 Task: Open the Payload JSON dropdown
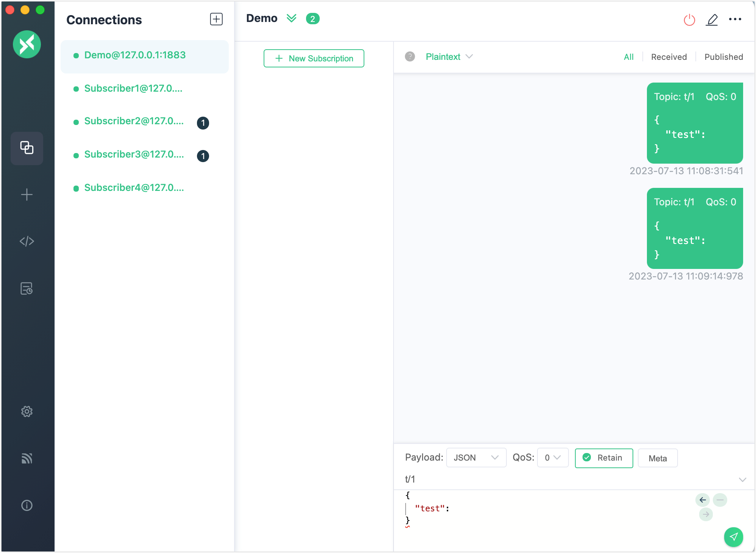click(476, 458)
